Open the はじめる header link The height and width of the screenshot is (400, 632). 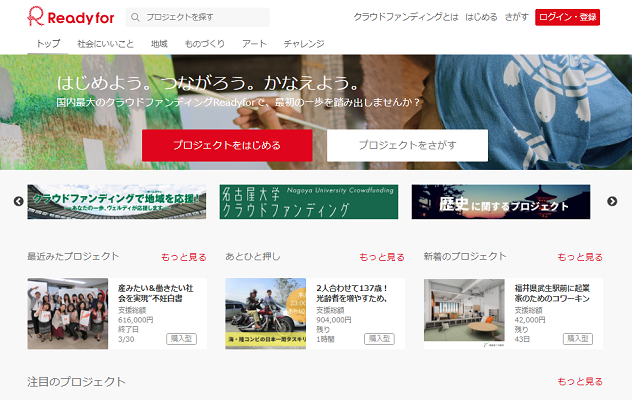481,17
